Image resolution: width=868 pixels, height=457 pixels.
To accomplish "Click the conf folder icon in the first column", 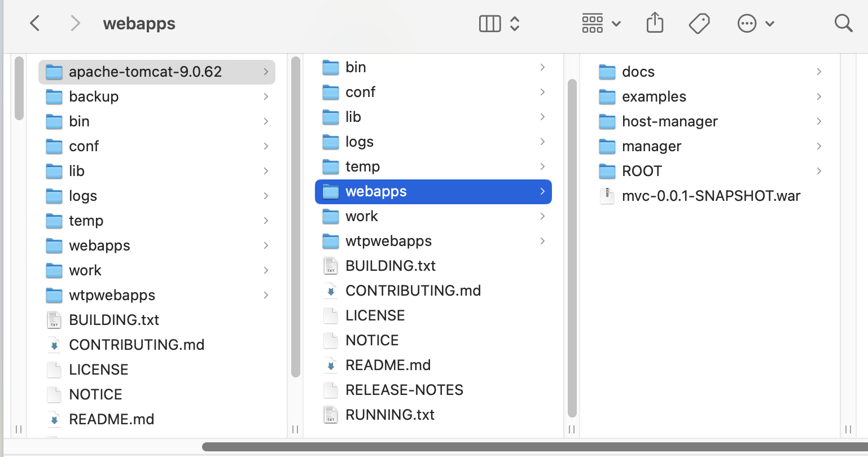I will (54, 146).
